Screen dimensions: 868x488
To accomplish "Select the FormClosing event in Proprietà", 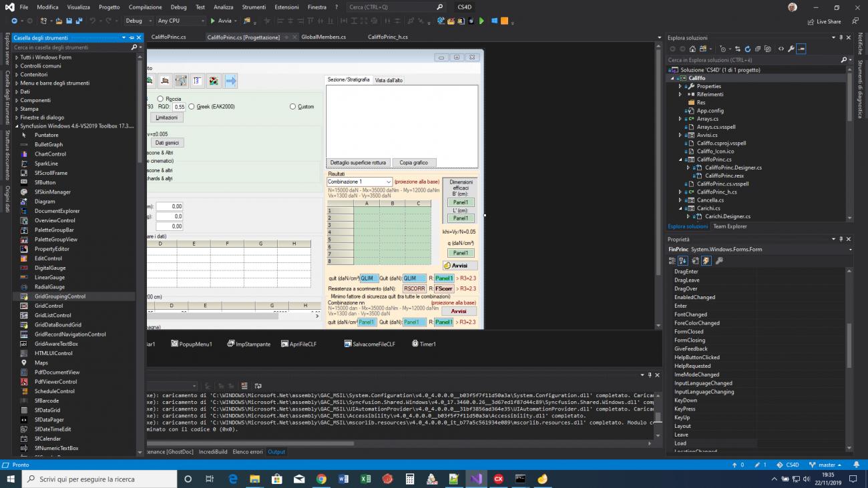I will 690,340.
